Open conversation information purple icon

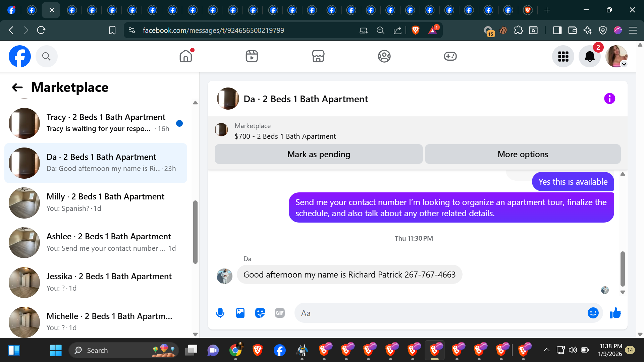[609, 99]
